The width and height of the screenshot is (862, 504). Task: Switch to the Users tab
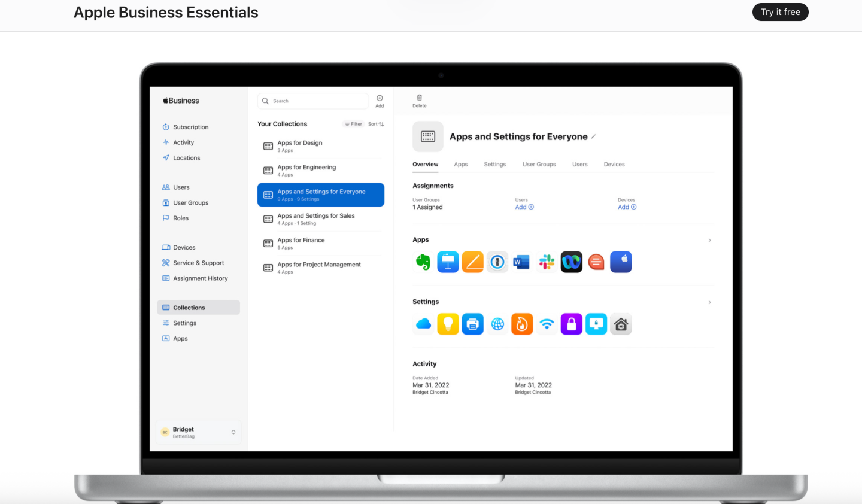(x=580, y=164)
